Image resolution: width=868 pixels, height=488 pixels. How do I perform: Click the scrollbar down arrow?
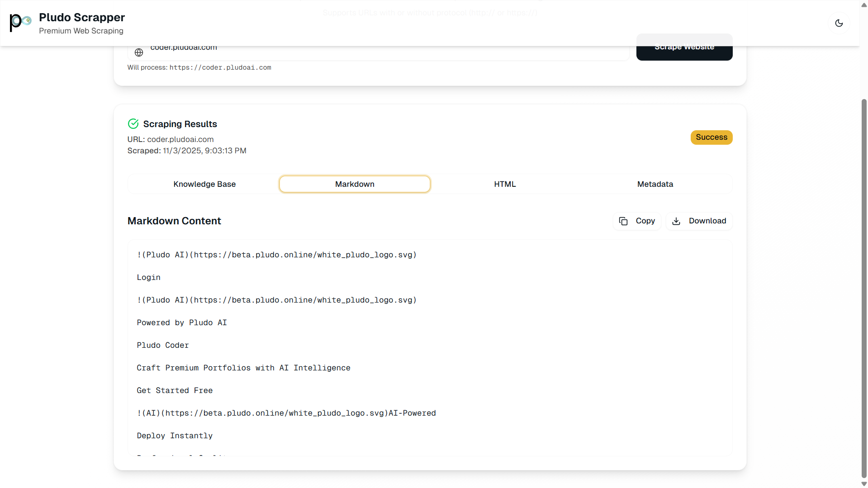[863, 483]
